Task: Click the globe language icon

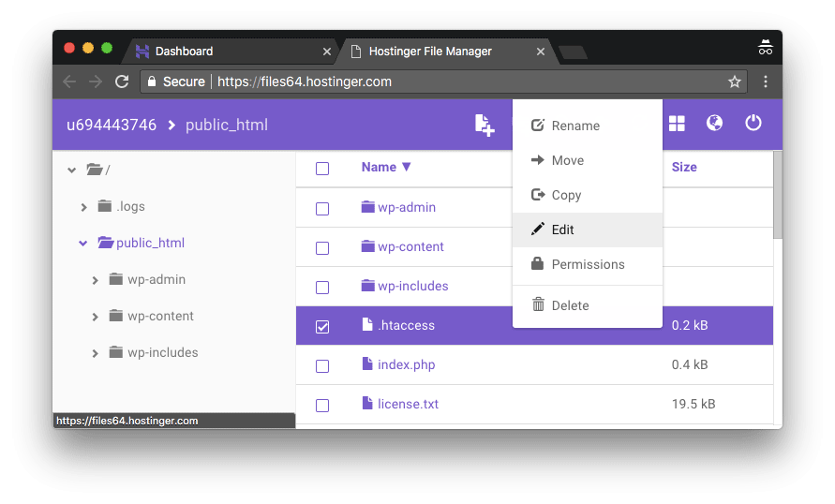Action: click(x=714, y=123)
